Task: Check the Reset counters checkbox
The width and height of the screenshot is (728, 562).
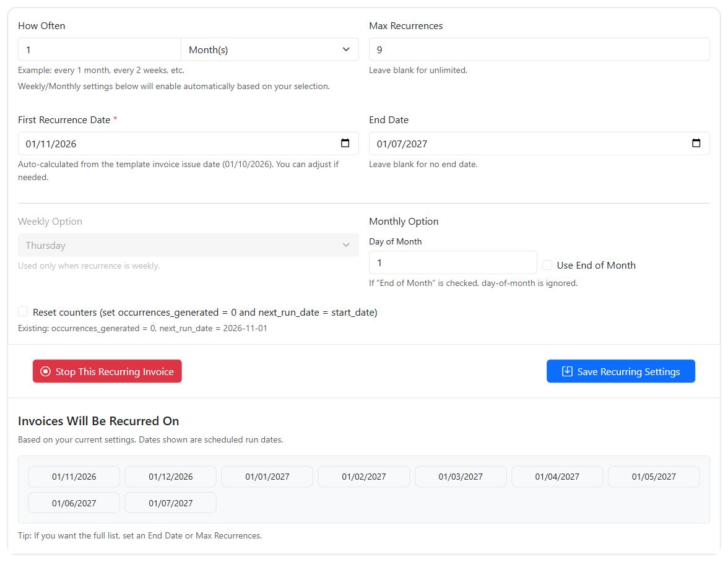Action: (x=23, y=311)
